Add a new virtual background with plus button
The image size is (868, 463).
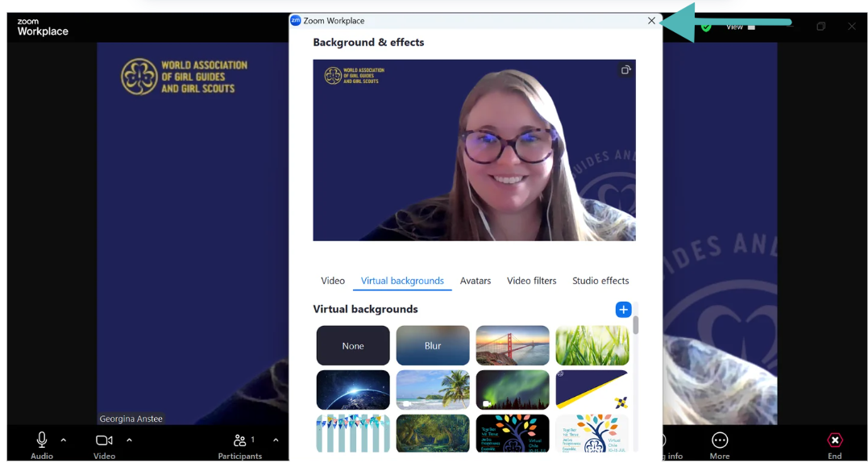click(623, 310)
